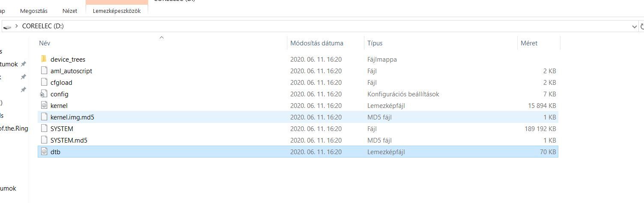Viewport: 644px width, 203px height.
Task: Select the kernel.img.md5 file name
Action: coord(72,117)
